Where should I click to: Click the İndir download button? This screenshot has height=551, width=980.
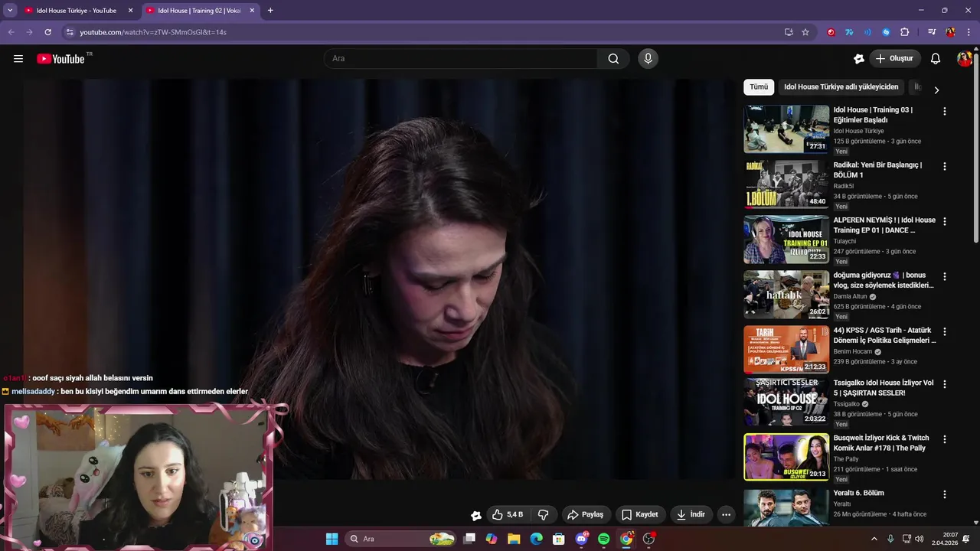point(691,514)
